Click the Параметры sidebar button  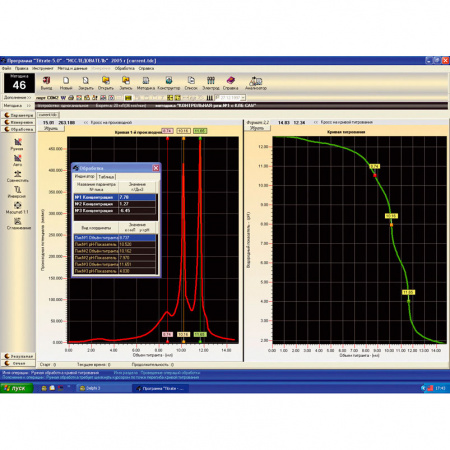pos(18,115)
